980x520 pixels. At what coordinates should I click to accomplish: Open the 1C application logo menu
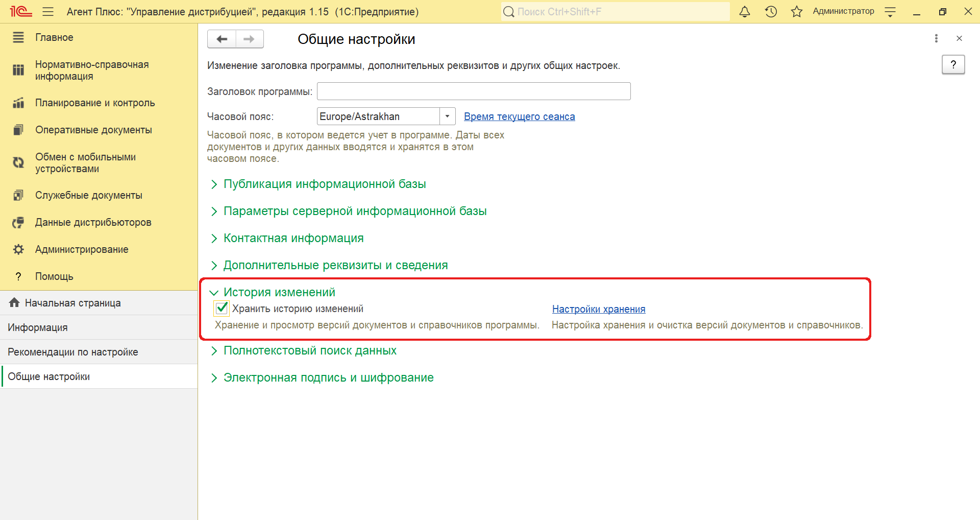[21, 11]
